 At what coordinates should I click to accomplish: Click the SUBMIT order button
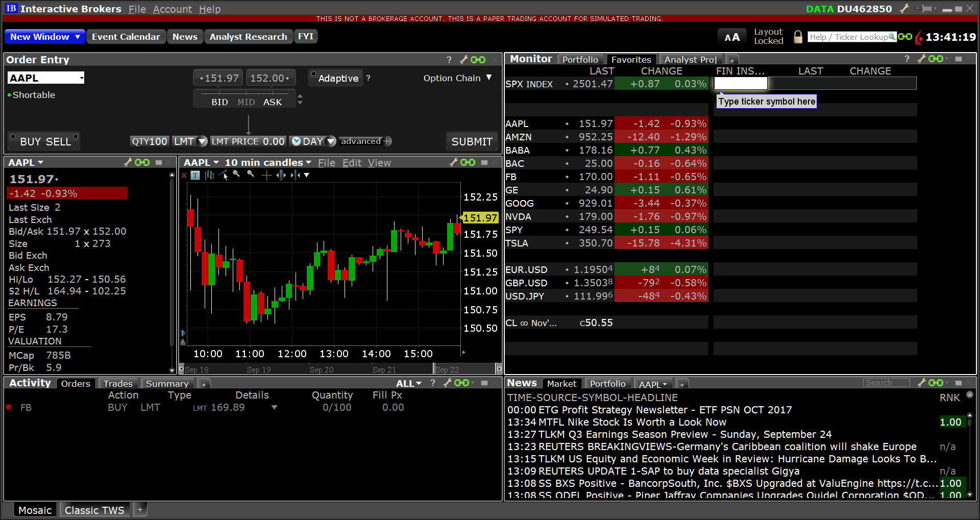[x=471, y=141]
